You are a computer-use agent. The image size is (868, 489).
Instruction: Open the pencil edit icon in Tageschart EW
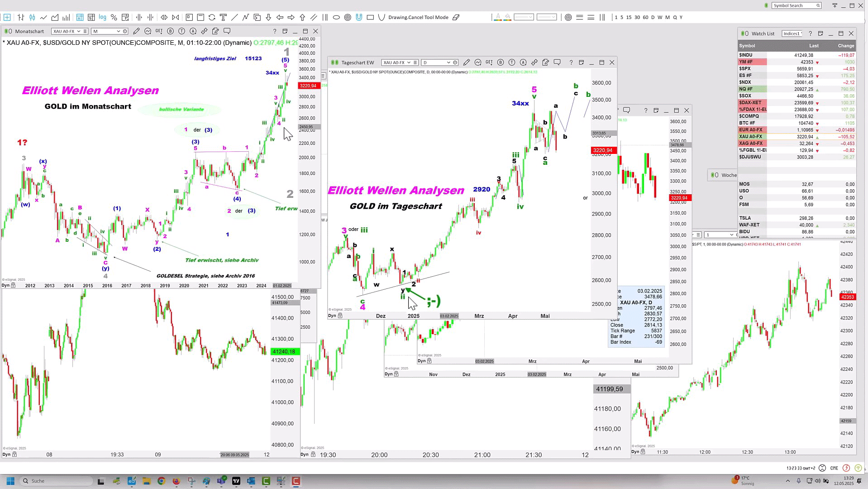[x=466, y=62]
